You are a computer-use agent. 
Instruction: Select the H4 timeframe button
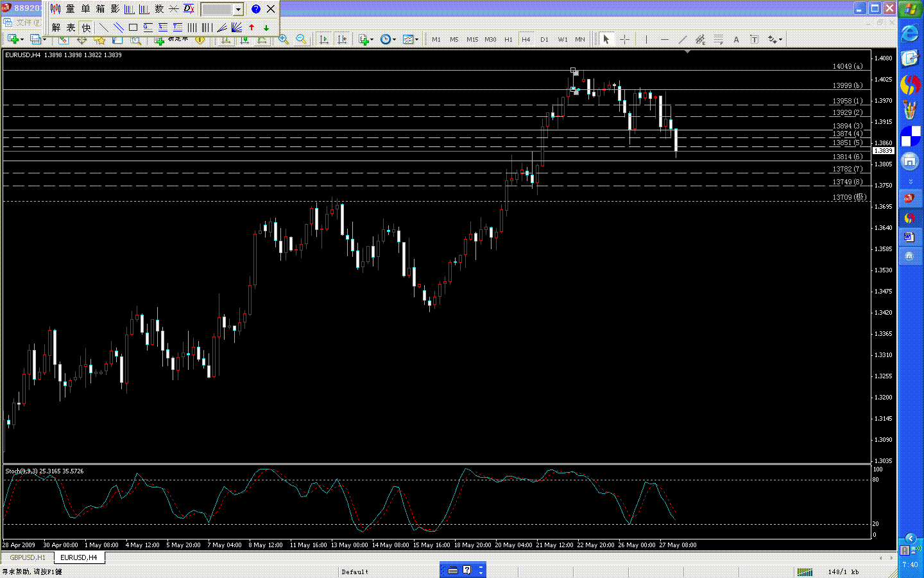[x=526, y=40]
